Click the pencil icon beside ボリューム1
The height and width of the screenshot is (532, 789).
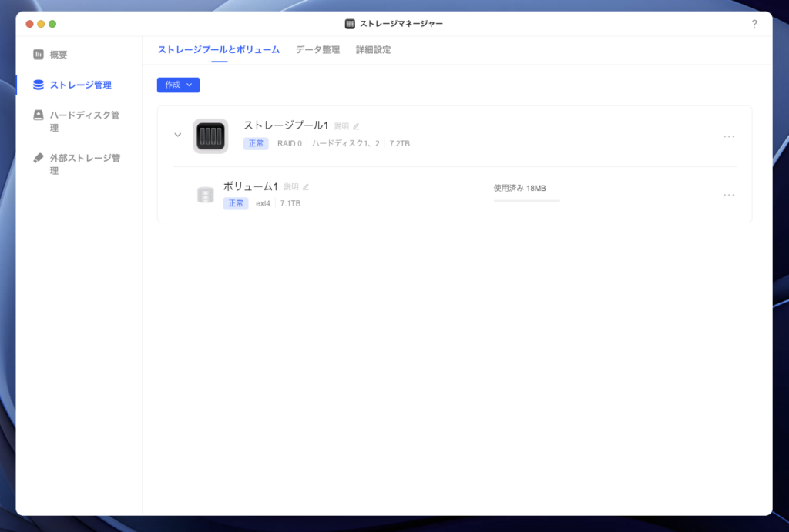tap(306, 187)
